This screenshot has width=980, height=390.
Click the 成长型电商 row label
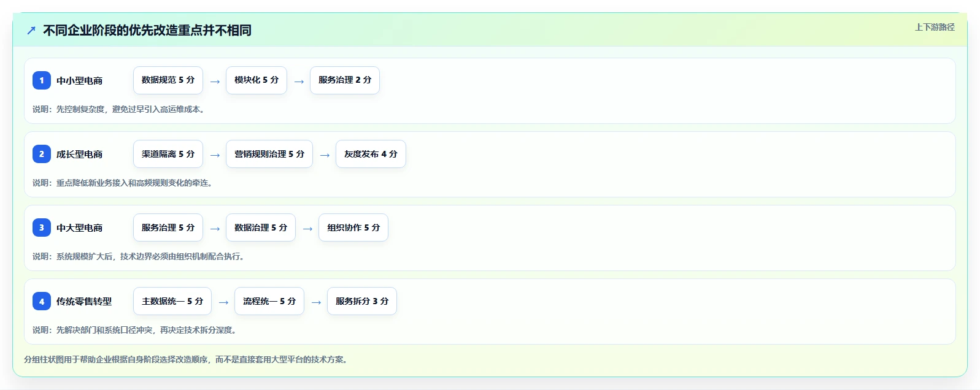(80, 154)
